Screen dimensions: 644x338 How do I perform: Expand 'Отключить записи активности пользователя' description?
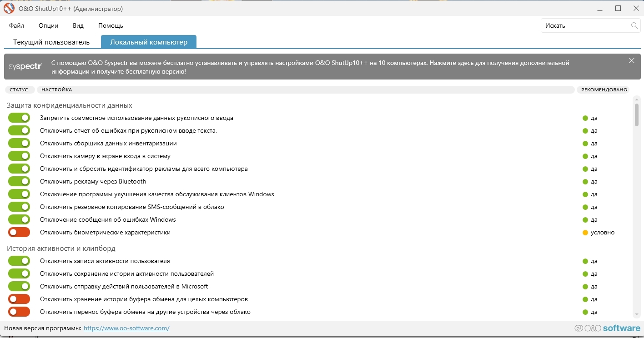coord(105,261)
